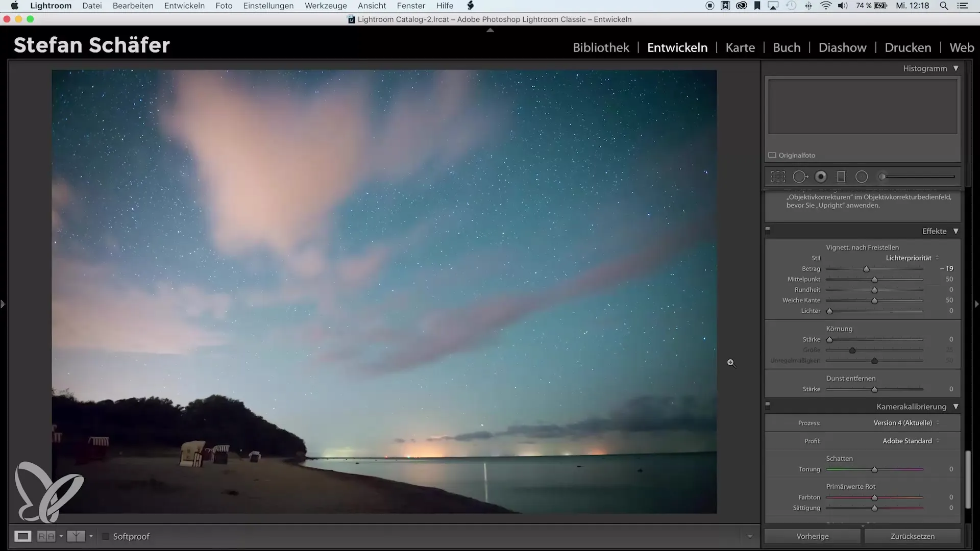The image size is (980, 551).
Task: Select the Spot Removal tool
Action: click(800, 177)
